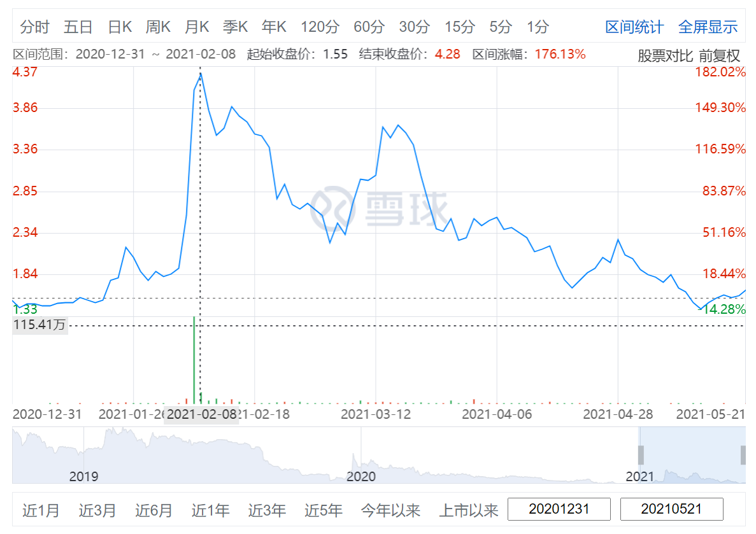Show the 60分 minute chart
The height and width of the screenshot is (534, 756).
(x=369, y=27)
